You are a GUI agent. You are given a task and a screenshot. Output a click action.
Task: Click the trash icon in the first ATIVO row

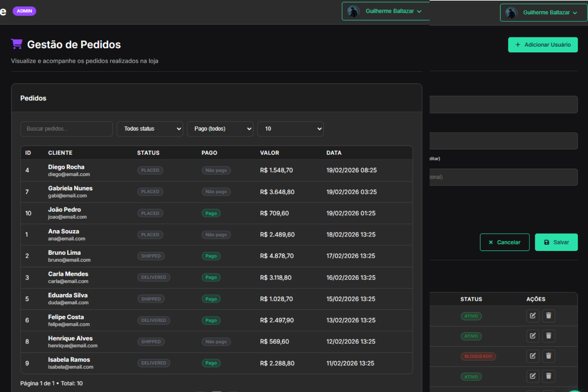pyautogui.click(x=548, y=316)
